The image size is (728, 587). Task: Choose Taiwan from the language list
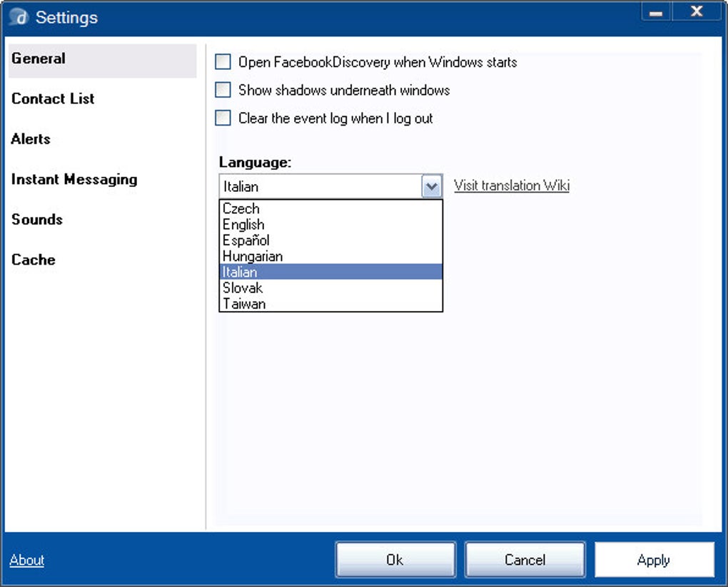point(330,303)
